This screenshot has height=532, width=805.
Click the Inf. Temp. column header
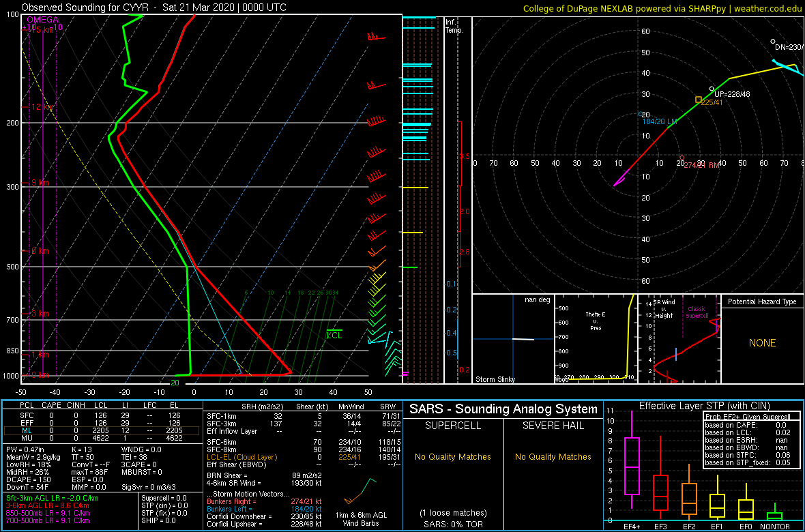coord(454,26)
